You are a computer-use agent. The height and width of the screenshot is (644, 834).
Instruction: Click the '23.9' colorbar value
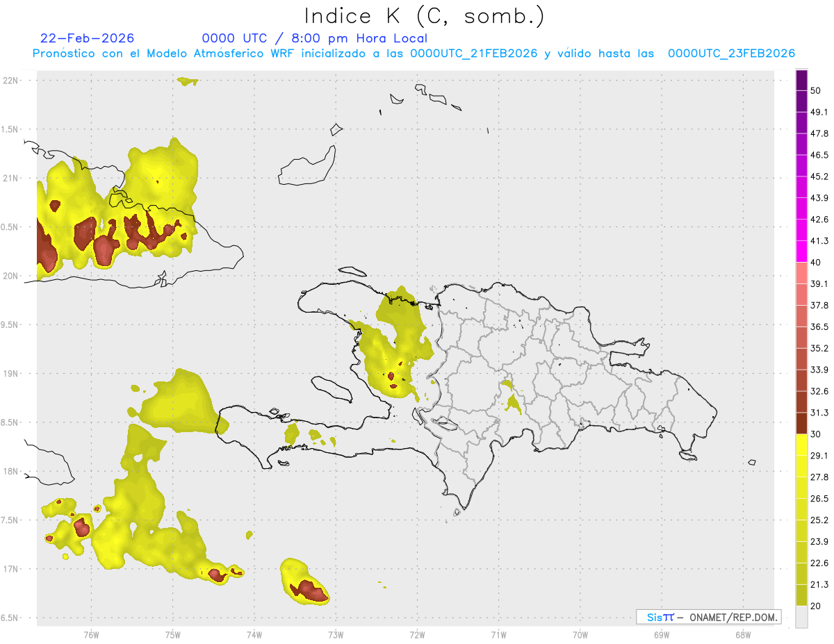820,542
